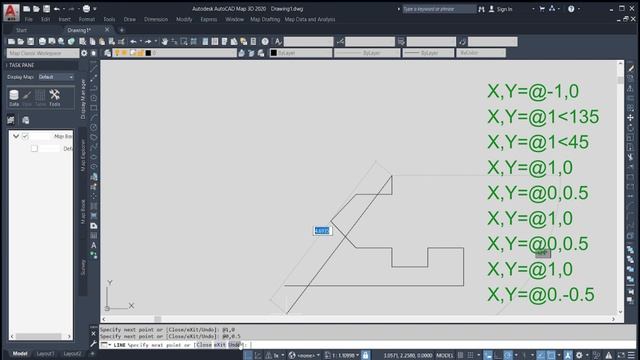Open the coordinate system none dropdown on status bar
Viewport: 640px width, 360px height.
(304, 356)
